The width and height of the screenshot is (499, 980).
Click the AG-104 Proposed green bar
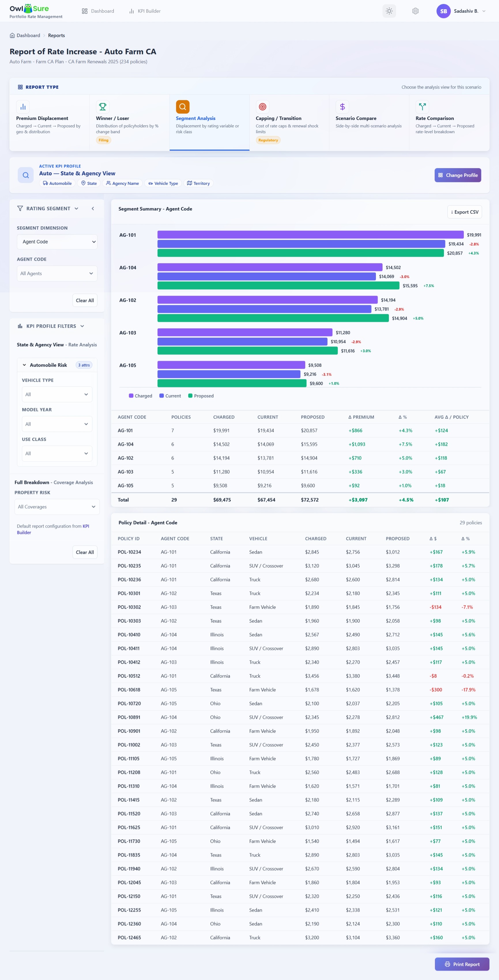click(x=278, y=285)
